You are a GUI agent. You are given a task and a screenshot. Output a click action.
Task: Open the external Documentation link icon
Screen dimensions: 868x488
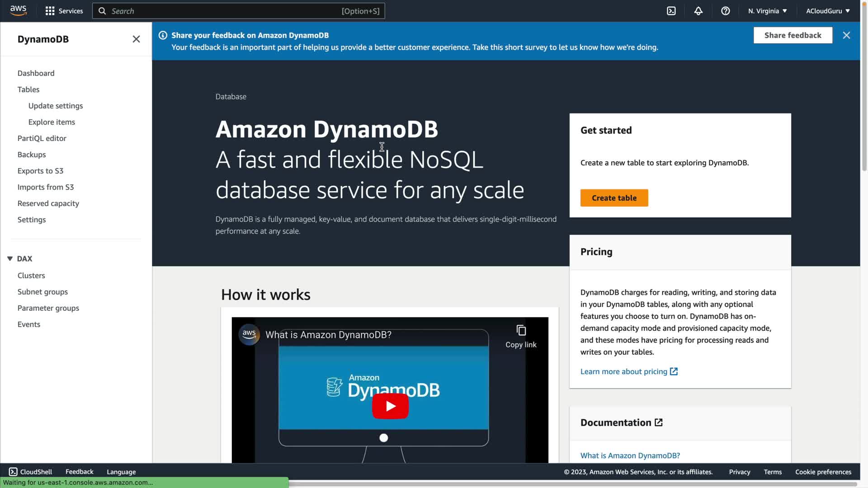(x=659, y=422)
